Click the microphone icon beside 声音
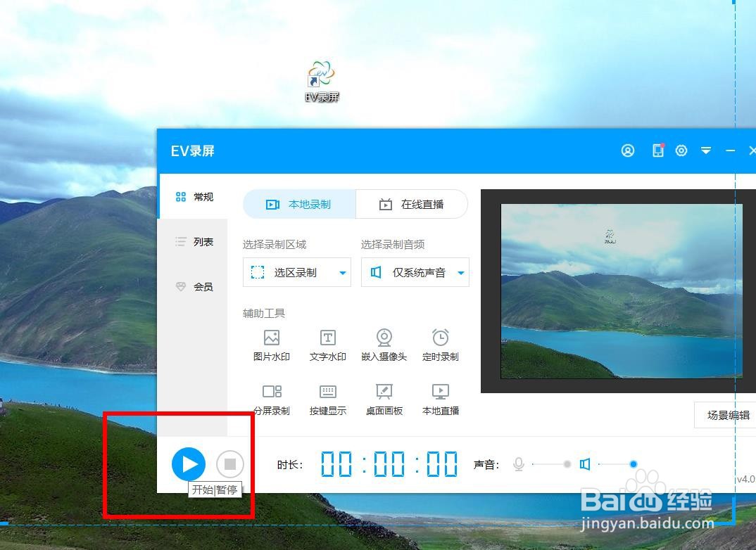Viewport: 756px width, 550px height. tap(519, 464)
